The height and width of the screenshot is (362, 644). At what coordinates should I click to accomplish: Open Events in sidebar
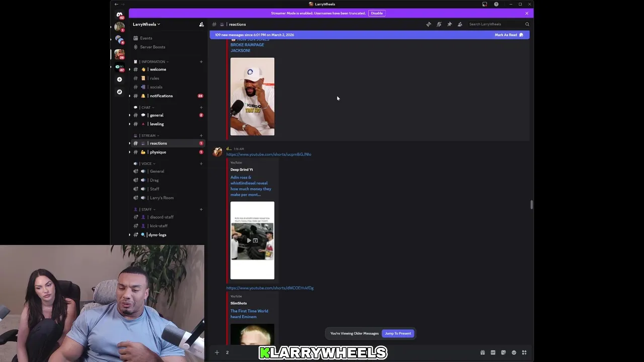click(x=168, y=38)
